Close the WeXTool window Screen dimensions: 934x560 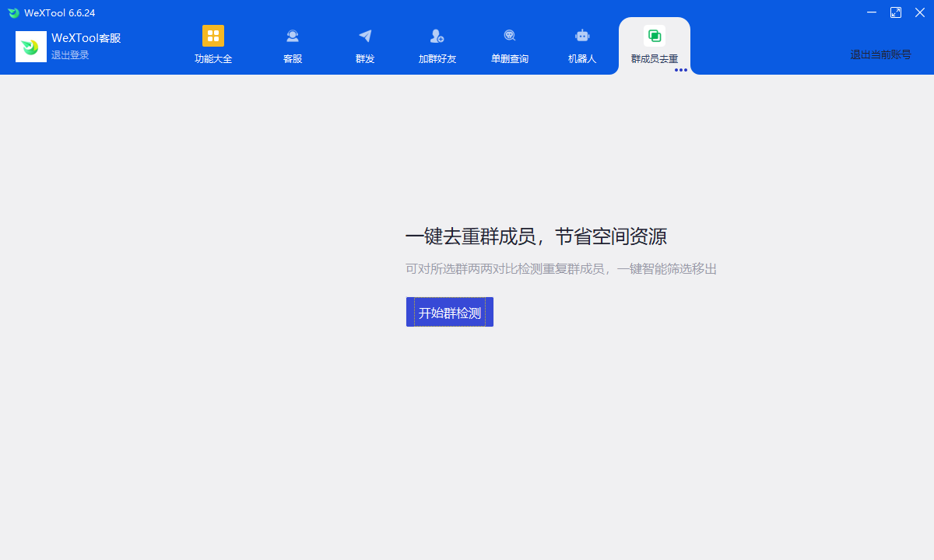coord(920,12)
